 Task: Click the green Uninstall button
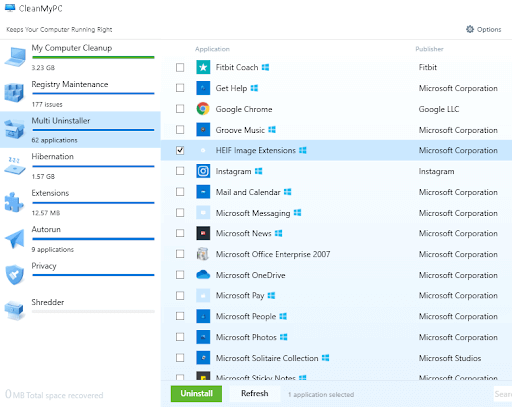(x=196, y=394)
